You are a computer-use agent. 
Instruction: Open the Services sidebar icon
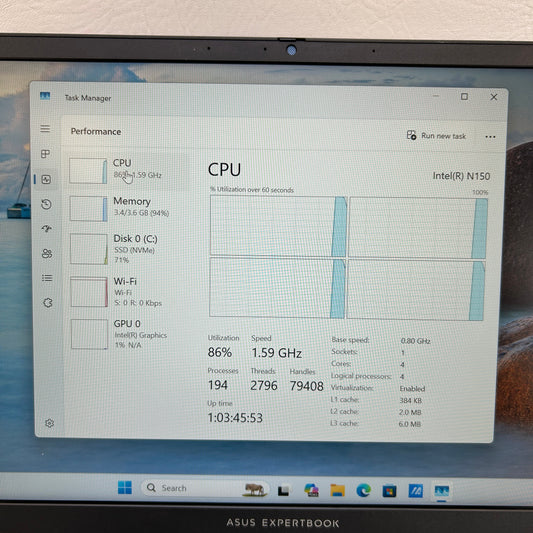(x=48, y=303)
